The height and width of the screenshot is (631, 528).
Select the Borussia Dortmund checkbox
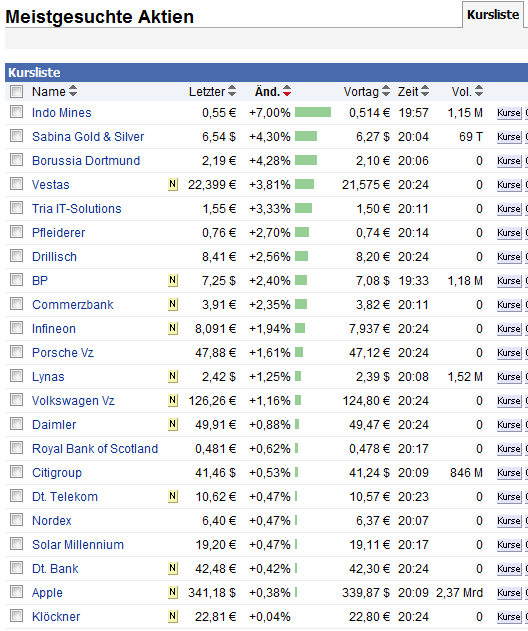(16, 160)
